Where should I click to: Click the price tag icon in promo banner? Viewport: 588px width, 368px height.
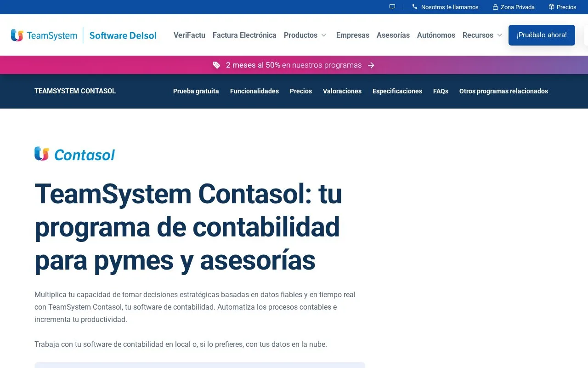coord(217,65)
